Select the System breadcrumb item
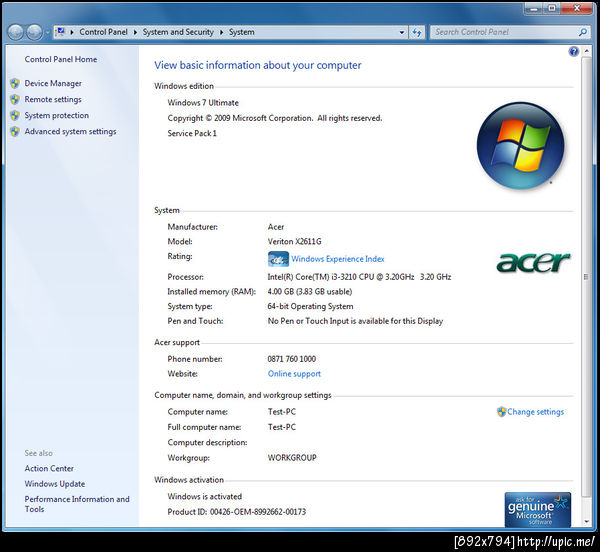 click(241, 32)
